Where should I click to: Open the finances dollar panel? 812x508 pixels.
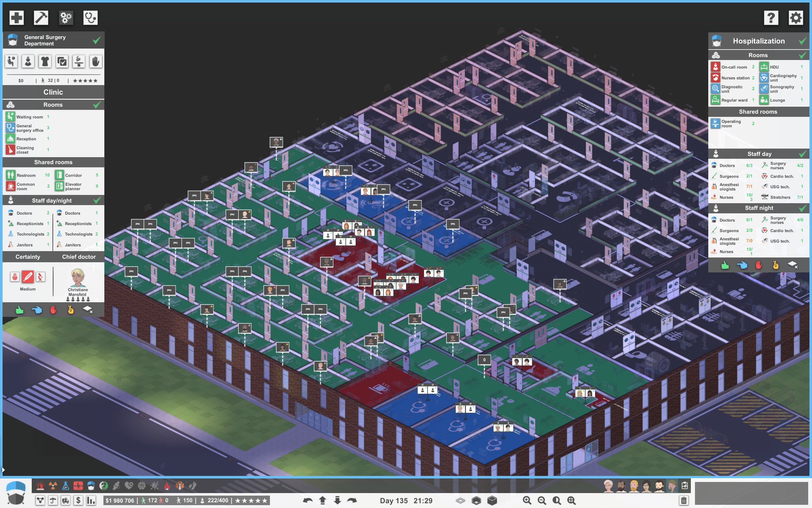(x=78, y=500)
